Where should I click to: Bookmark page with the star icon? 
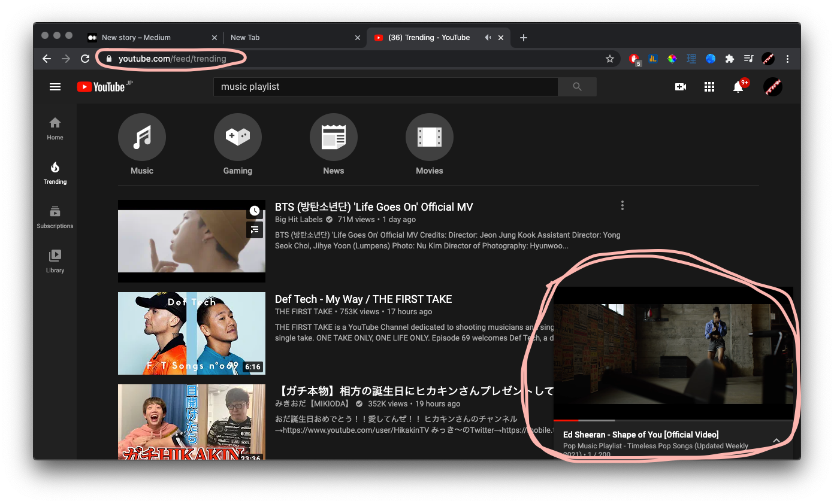tap(610, 59)
